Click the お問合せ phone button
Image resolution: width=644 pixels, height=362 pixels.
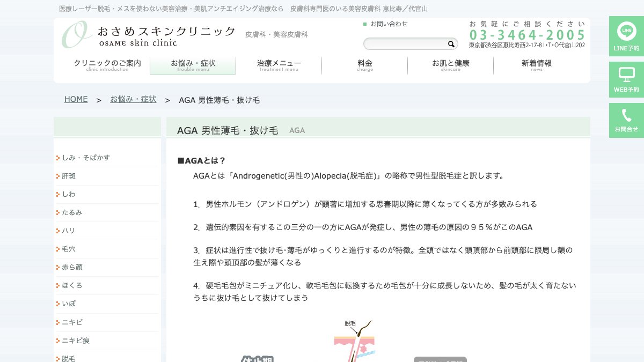point(626,120)
